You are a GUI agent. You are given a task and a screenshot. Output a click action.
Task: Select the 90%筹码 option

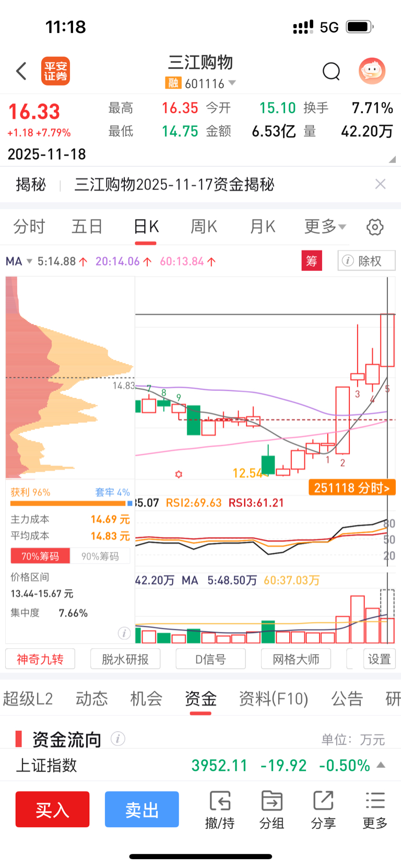point(100,556)
